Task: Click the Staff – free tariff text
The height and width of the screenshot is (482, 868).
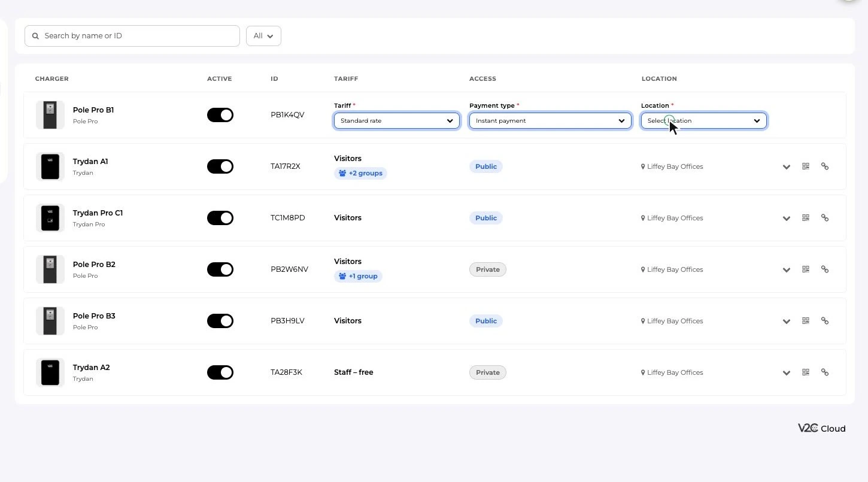Action: [x=354, y=372]
